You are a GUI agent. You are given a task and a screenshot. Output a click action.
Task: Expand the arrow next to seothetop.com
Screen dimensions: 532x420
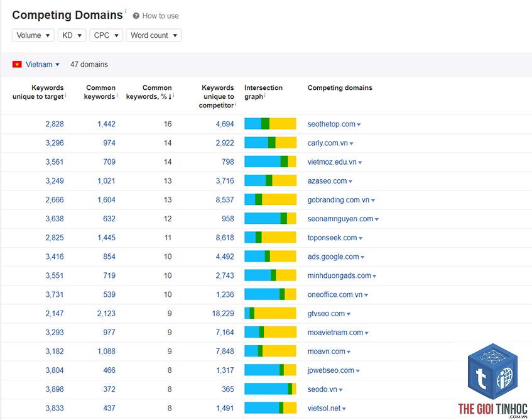coord(359,124)
